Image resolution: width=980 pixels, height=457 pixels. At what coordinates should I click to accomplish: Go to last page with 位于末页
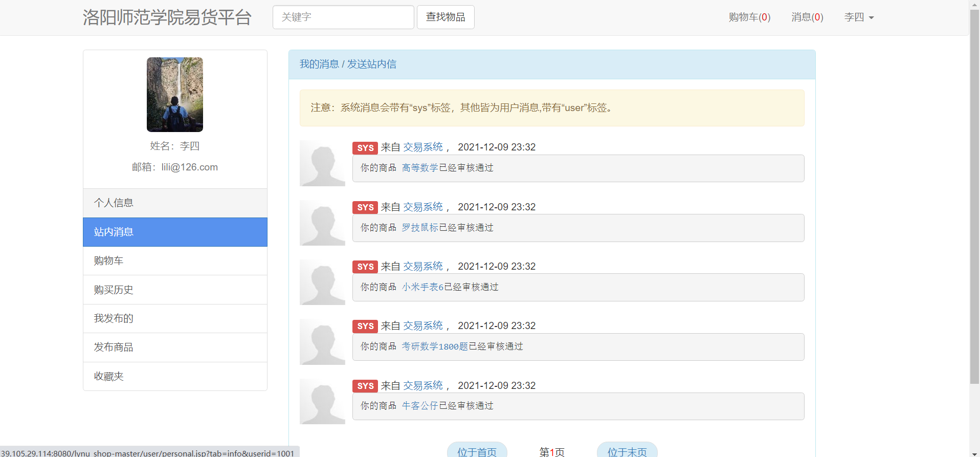tap(627, 450)
